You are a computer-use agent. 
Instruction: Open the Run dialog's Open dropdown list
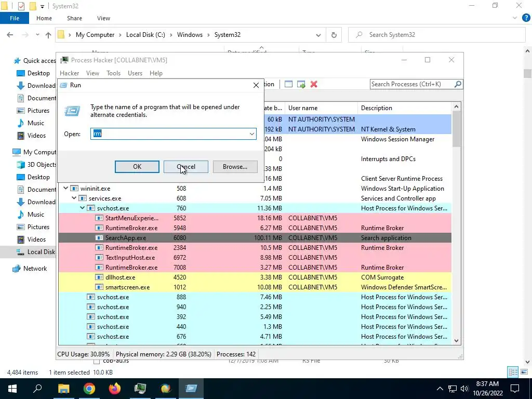click(x=252, y=134)
